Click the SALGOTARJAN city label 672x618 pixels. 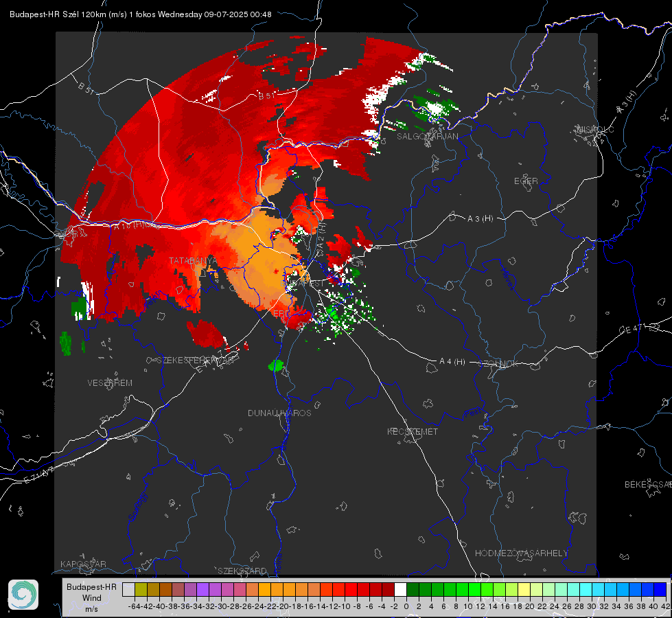pyautogui.click(x=427, y=137)
